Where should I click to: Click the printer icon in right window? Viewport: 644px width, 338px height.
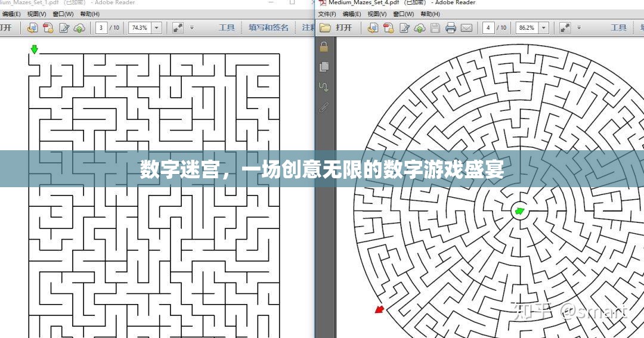pos(451,28)
